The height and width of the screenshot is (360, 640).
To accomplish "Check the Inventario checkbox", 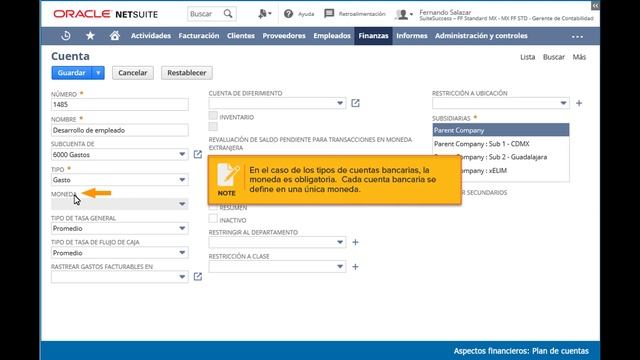I will tap(213, 116).
